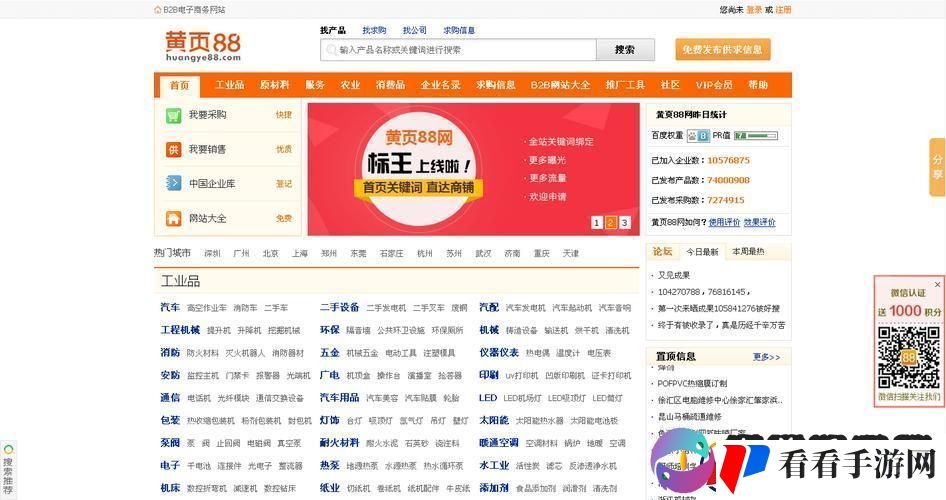Click pinned item POFPVC热缩膜订制
Image resolution: width=946 pixels, height=500 pixels.
point(692,383)
